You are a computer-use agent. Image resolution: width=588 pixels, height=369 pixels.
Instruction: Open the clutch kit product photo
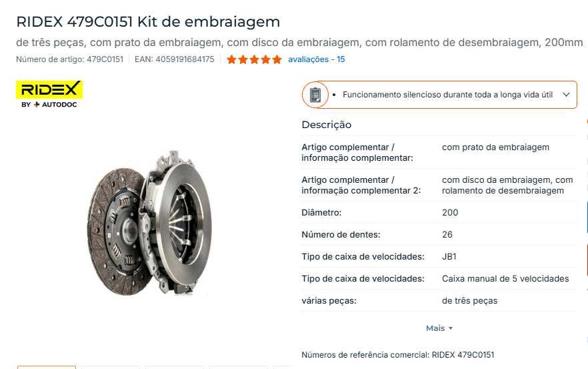[x=150, y=223]
